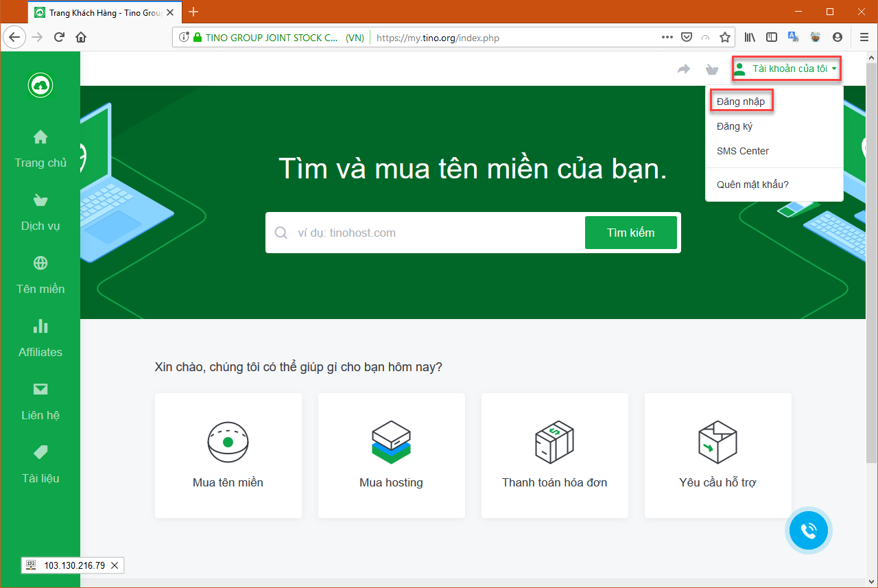The width and height of the screenshot is (878, 588).
Task: Expand the Tài khoản của tôi dropdown
Action: 786,69
